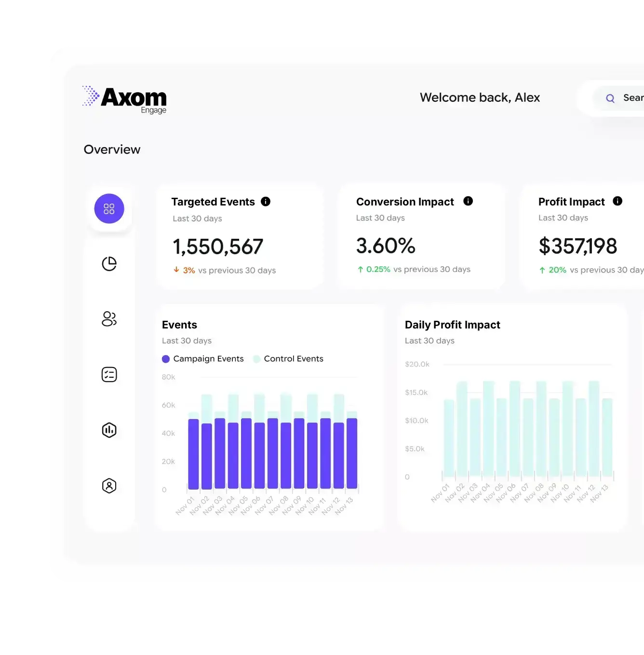Click the Targeted Events card title

pos(213,202)
